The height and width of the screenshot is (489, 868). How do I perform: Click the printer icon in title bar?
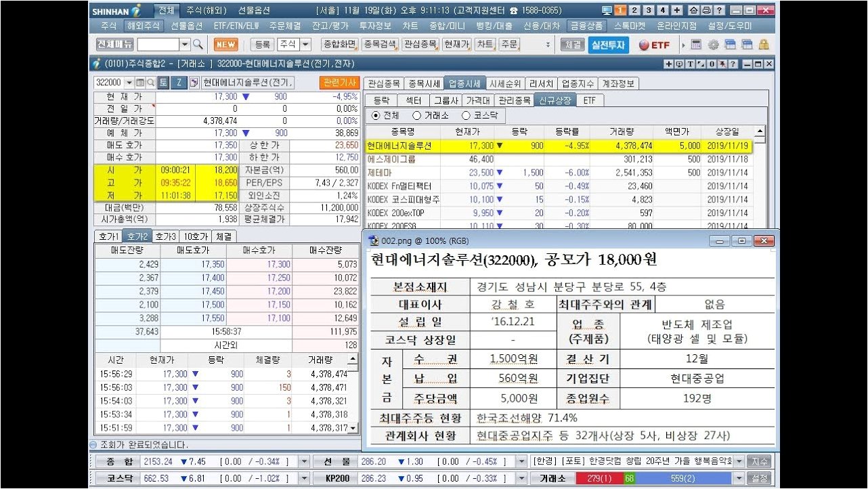706,10
